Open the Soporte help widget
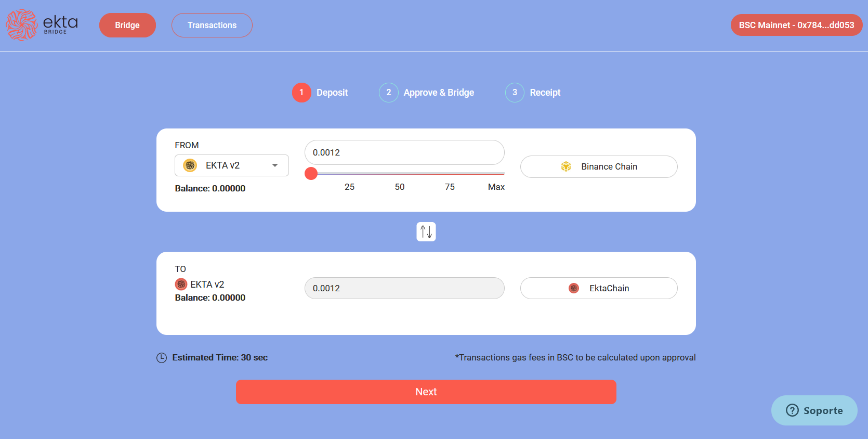The width and height of the screenshot is (868, 439). click(814, 410)
